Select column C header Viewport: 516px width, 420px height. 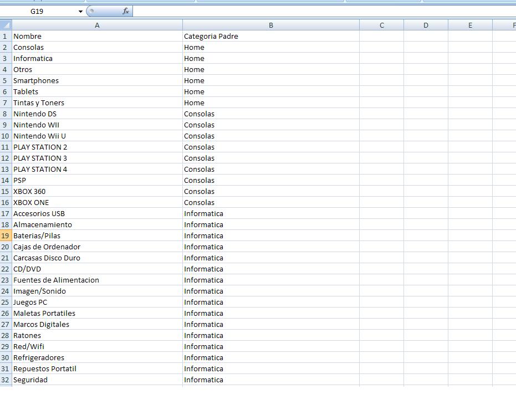382,25
